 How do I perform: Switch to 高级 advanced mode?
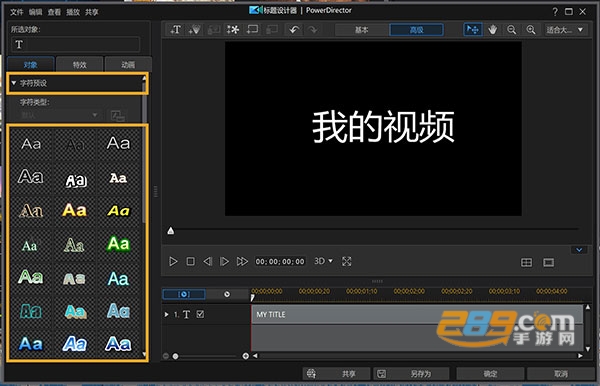[x=416, y=30]
